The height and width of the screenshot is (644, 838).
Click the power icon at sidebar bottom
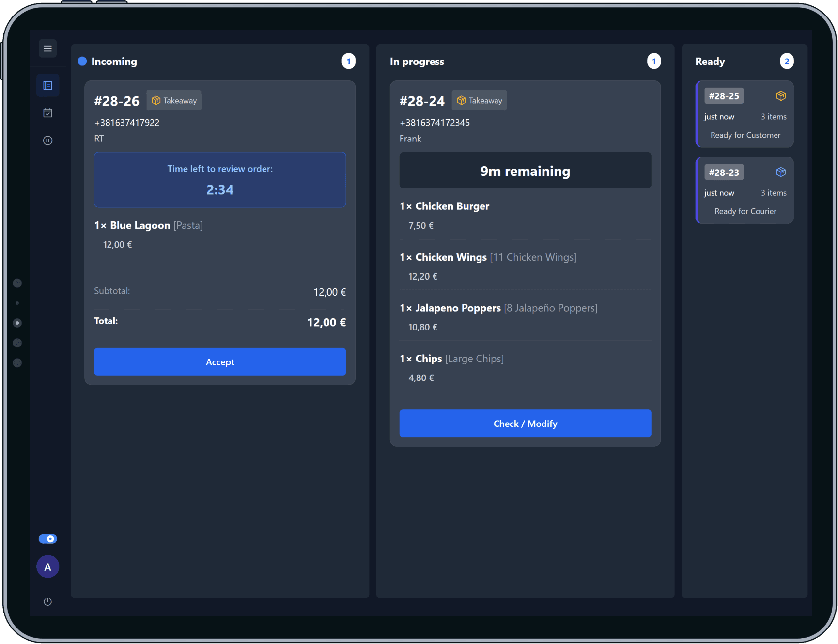pyautogui.click(x=47, y=602)
